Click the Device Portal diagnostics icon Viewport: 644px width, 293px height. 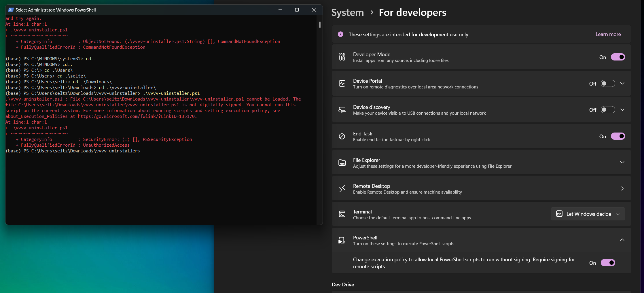coord(342,84)
